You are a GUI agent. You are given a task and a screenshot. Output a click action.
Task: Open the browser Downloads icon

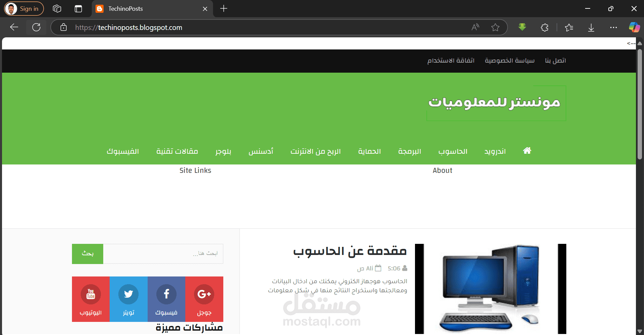[591, 27]
